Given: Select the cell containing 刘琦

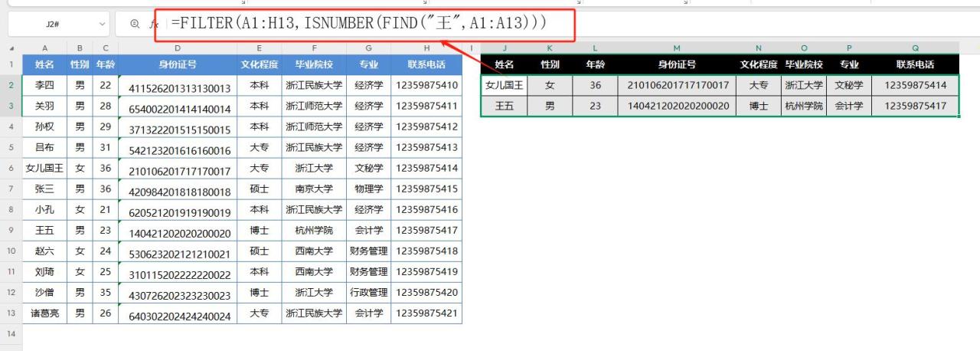Looking at the screenshot, I should (44, 271).
